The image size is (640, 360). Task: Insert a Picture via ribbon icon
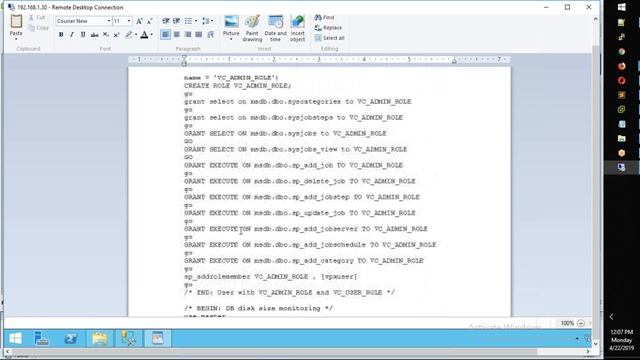[231, 22]
